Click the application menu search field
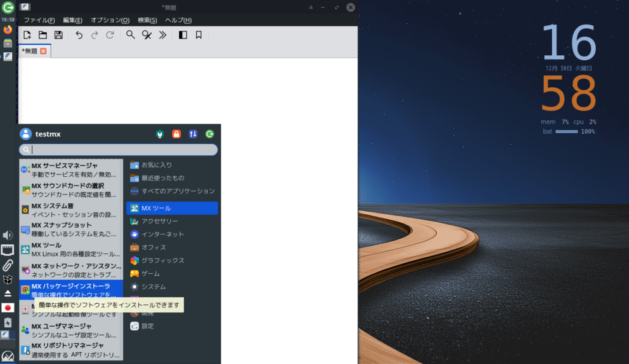 point(123,150)
